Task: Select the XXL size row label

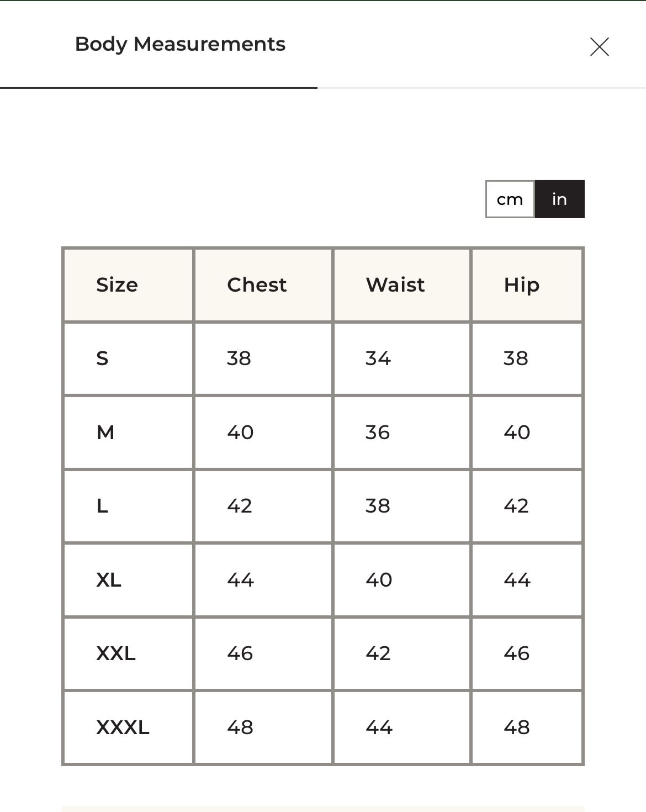Action: [116, 653]
